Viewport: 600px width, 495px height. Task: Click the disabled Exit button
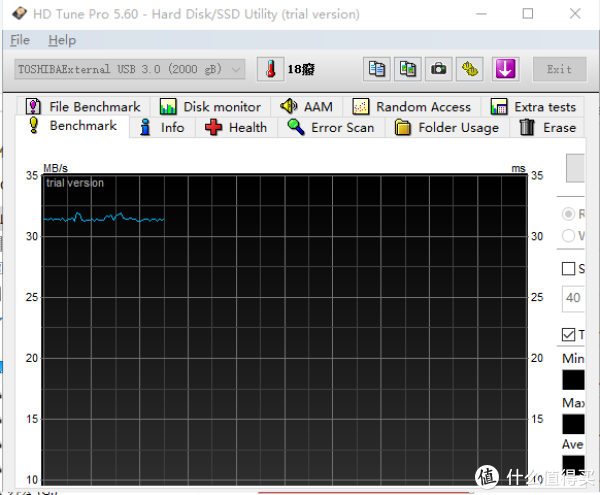click(x=559, y=69)
